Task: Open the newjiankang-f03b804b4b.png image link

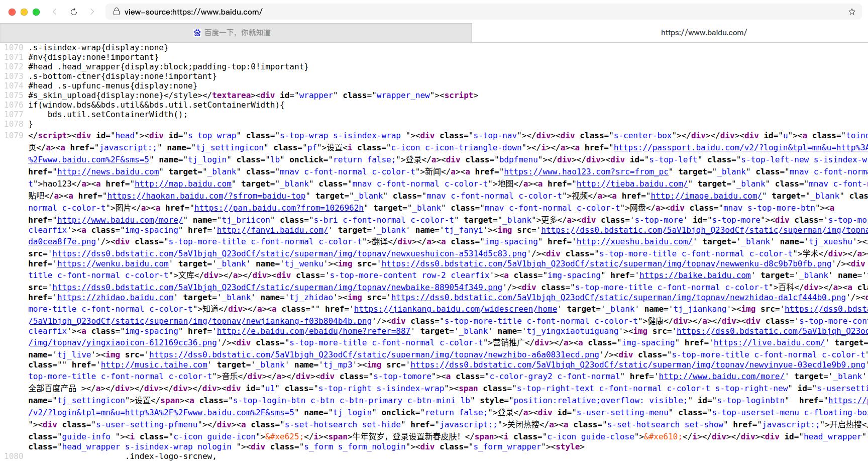Action: (200, 321)
